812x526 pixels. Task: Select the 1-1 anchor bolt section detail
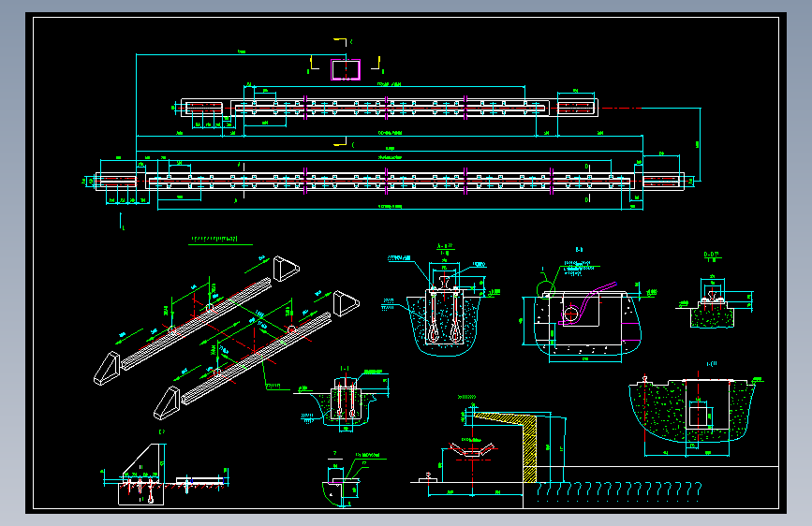(x=346, y=402)
